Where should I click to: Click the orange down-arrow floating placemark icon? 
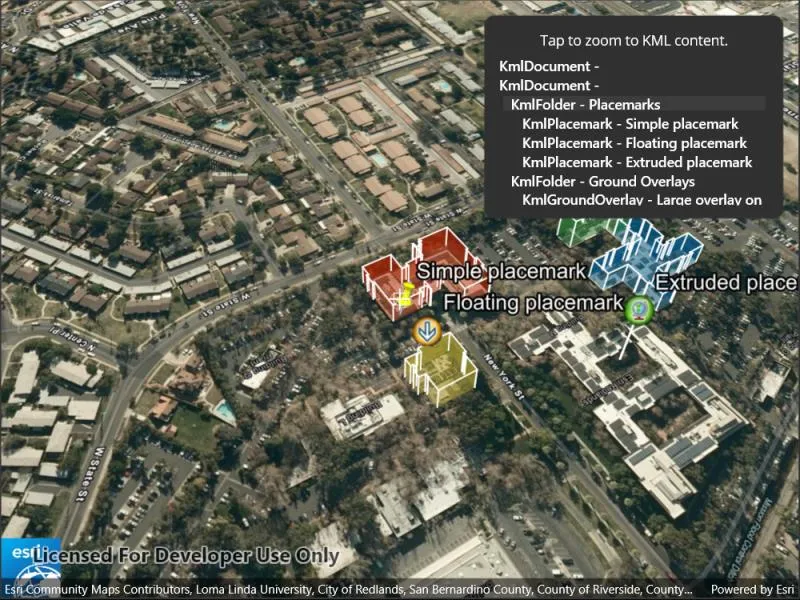click(427, 331)
